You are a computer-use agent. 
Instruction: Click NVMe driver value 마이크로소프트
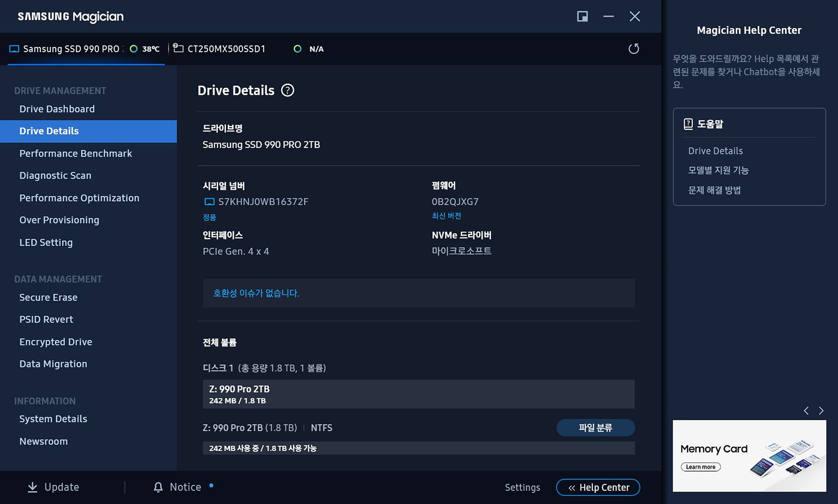461,251
